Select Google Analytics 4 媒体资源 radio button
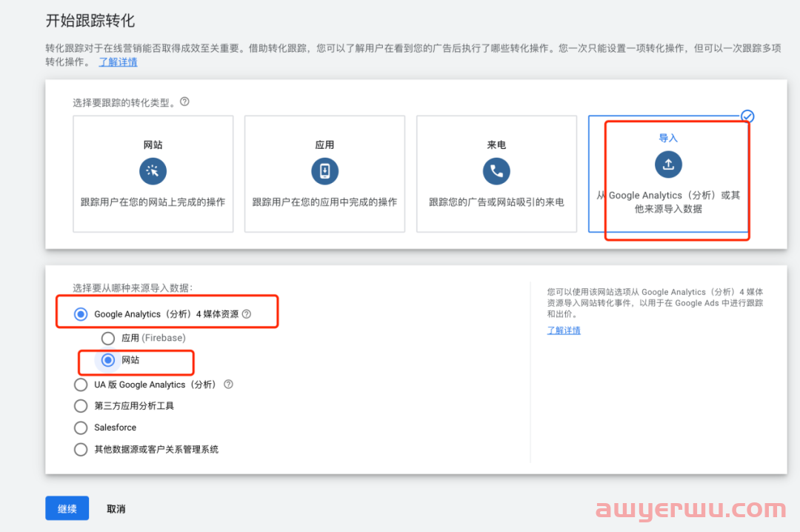 click(x=81, y=314)
